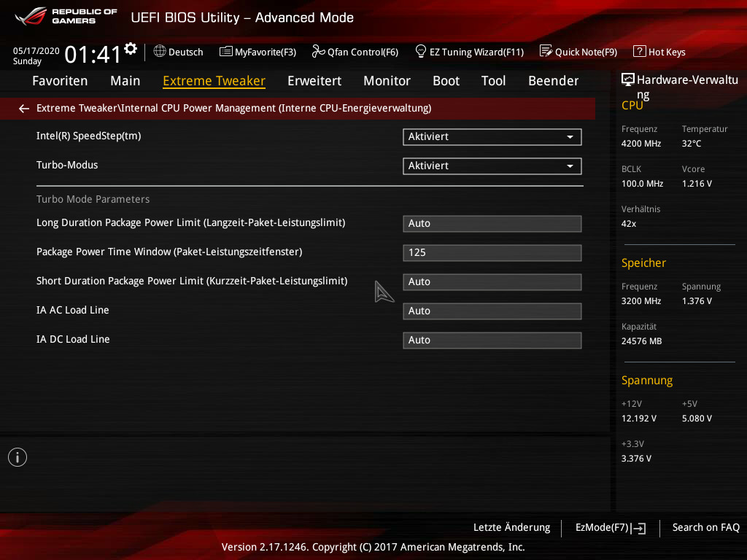
Task: Open the Turbo-Modus dropdown
Action: point(492,166)
